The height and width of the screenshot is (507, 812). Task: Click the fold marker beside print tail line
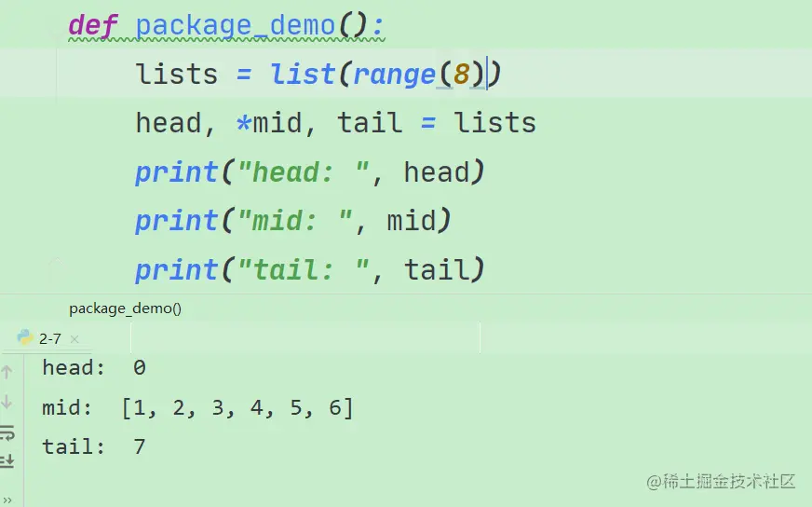tap(57, 262)
